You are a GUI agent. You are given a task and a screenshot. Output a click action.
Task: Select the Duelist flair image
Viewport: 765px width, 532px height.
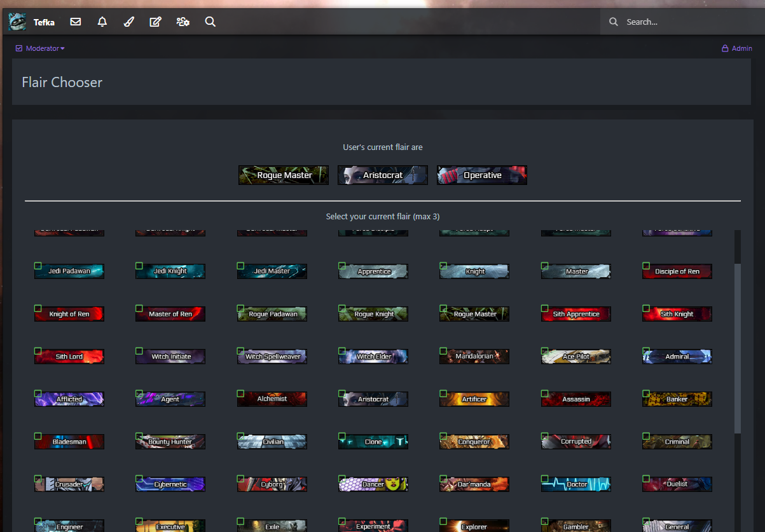(x=677, y=484)
